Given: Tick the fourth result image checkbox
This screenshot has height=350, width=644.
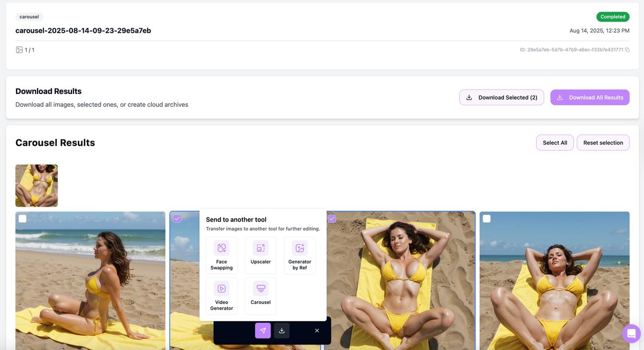Looking at the screenshot, I should [x=486, y=218].
